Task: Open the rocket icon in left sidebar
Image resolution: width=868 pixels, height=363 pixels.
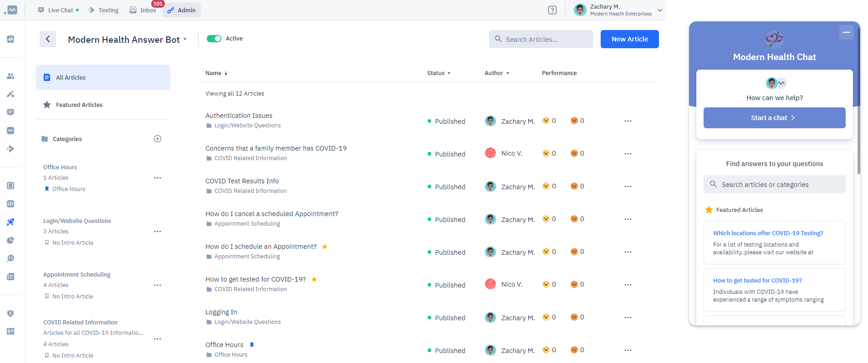Action: point(10,222)
